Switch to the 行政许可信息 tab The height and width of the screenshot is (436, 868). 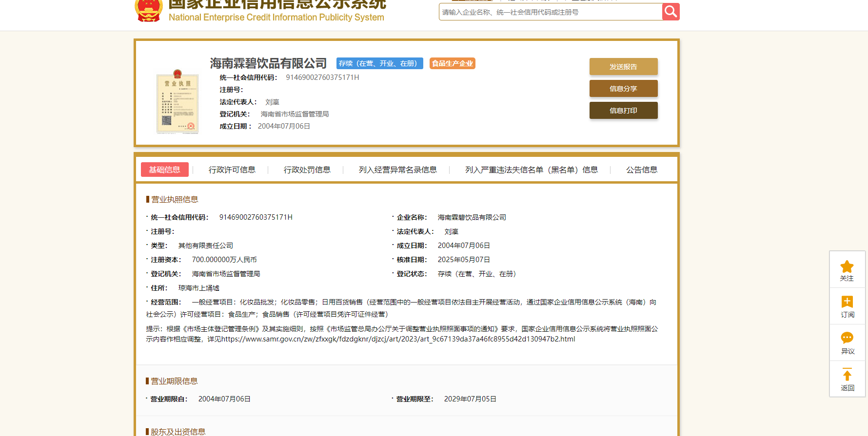tap(232, 170)
